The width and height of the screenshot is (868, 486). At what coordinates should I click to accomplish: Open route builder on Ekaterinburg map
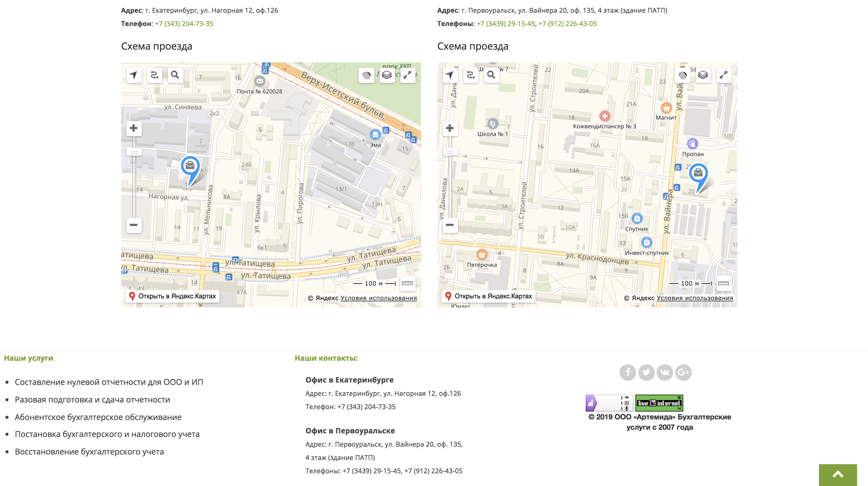point(154,75)
